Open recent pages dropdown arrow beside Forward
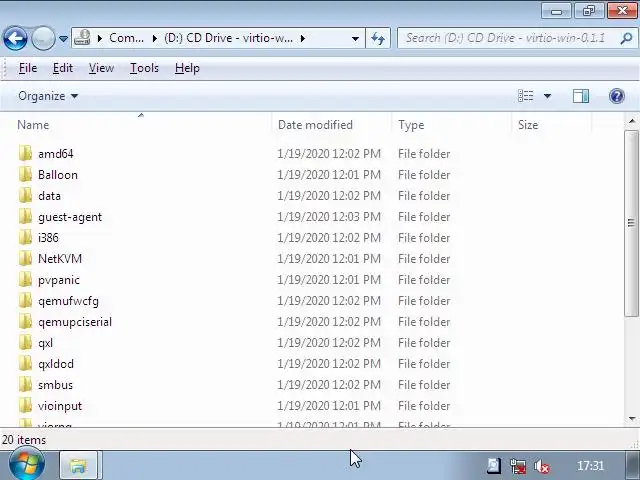Viewport: 640px width, 480px height. click(63, 39)
